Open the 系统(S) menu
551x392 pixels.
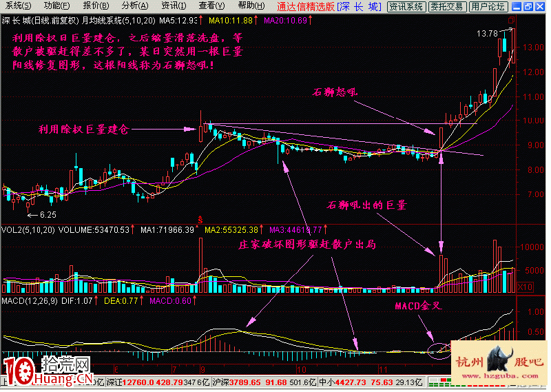click(x=18, y=6)
